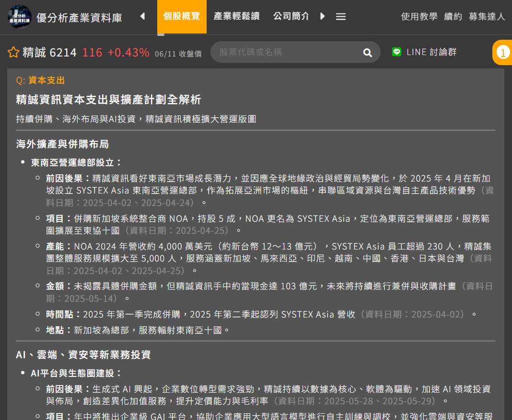Click the 優分析產業資料庫 site title
The width and height of the screenshot is (512, 420).
80,18
